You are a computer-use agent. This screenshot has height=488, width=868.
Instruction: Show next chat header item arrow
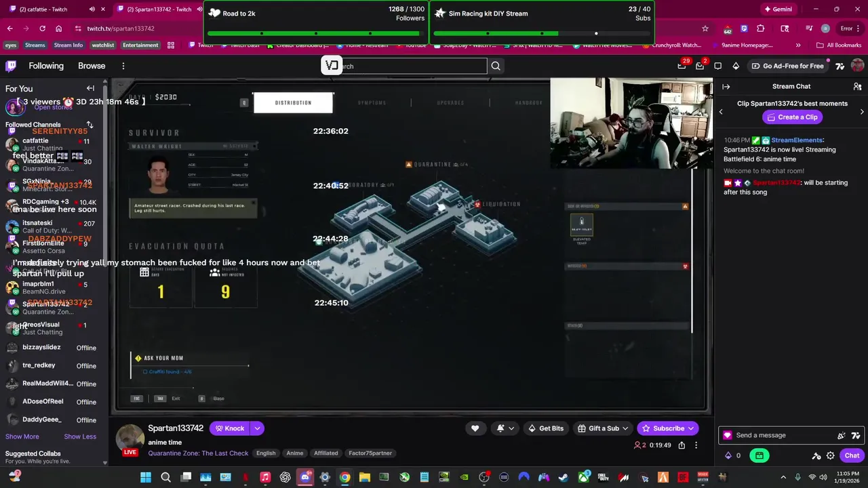862,111
